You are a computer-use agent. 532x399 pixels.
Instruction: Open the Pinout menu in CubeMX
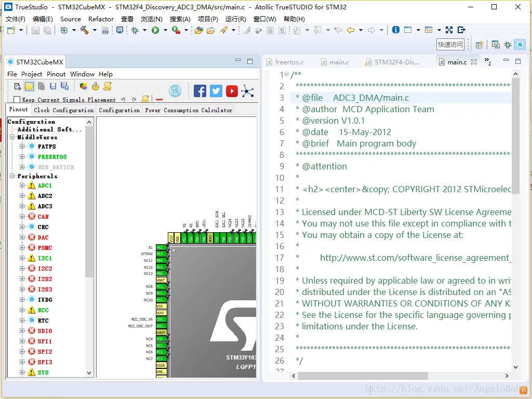(56, 74)
